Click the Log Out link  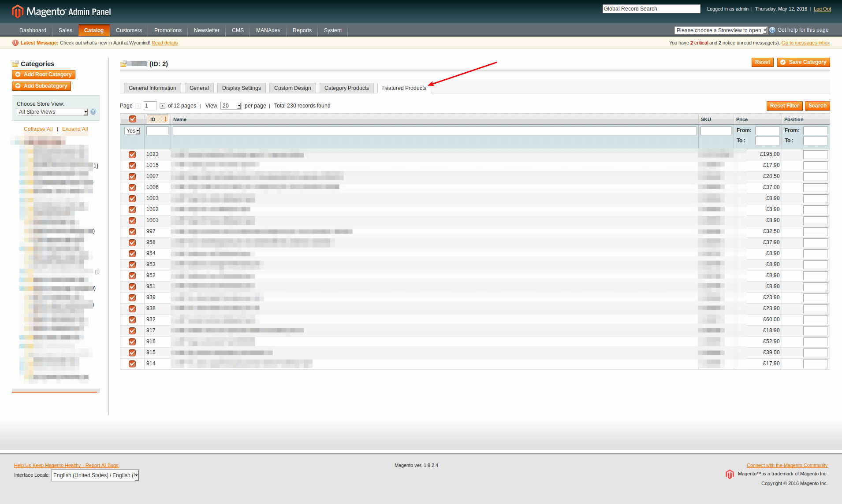tap(822, 9)
